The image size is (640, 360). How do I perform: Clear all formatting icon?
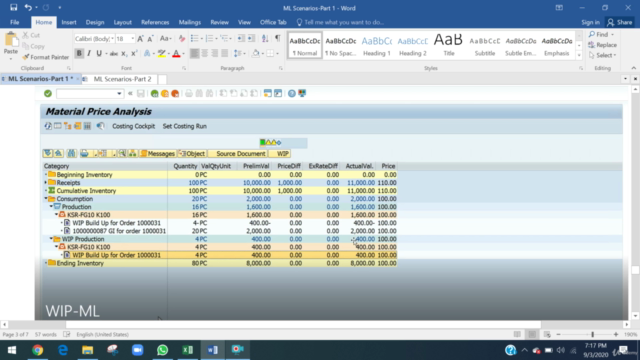point(182,39)
